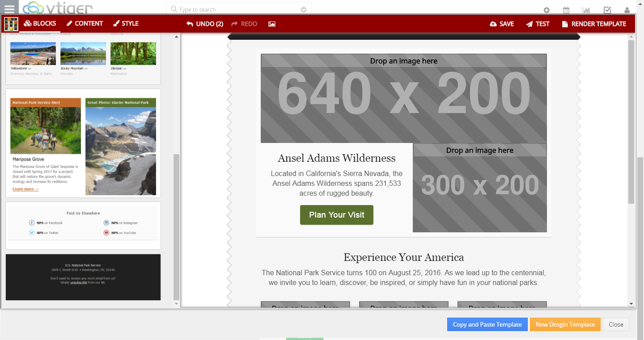Screen dimensions: 644x340
Task: Edit the Experience Your America heading
Action: click(404, 257)
